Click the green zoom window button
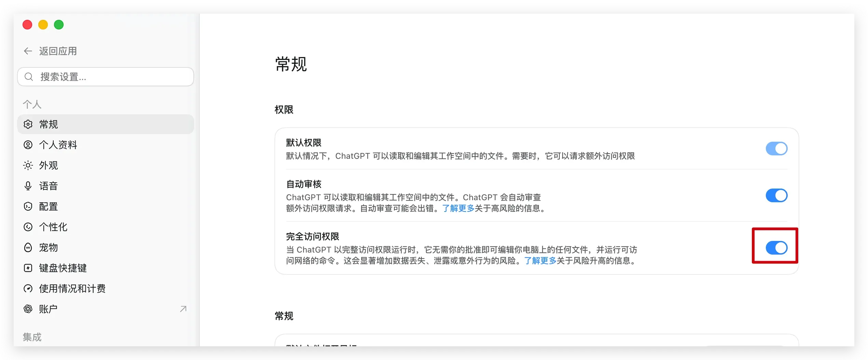Viewport: 868px width, 360px height. pos(59,25)
